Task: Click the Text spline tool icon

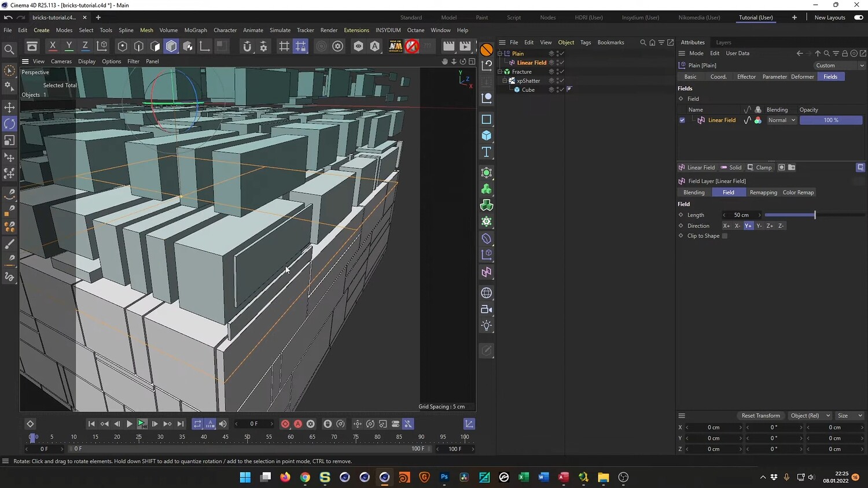Action: (x=486, y=152)
